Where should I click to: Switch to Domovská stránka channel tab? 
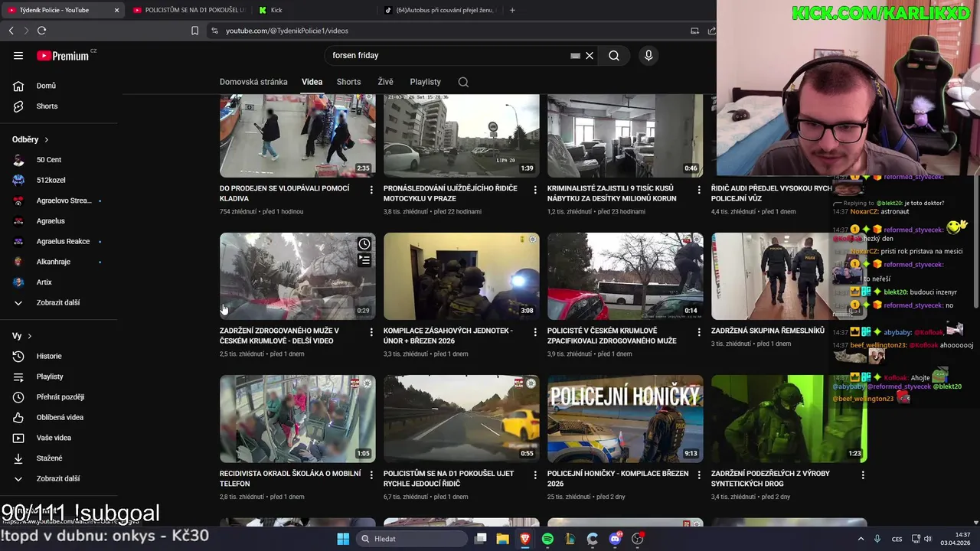pos(253,82)
